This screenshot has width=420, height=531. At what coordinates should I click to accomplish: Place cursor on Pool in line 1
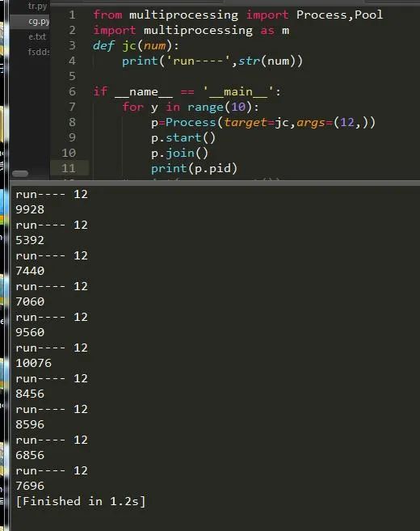tap(368, 15)
